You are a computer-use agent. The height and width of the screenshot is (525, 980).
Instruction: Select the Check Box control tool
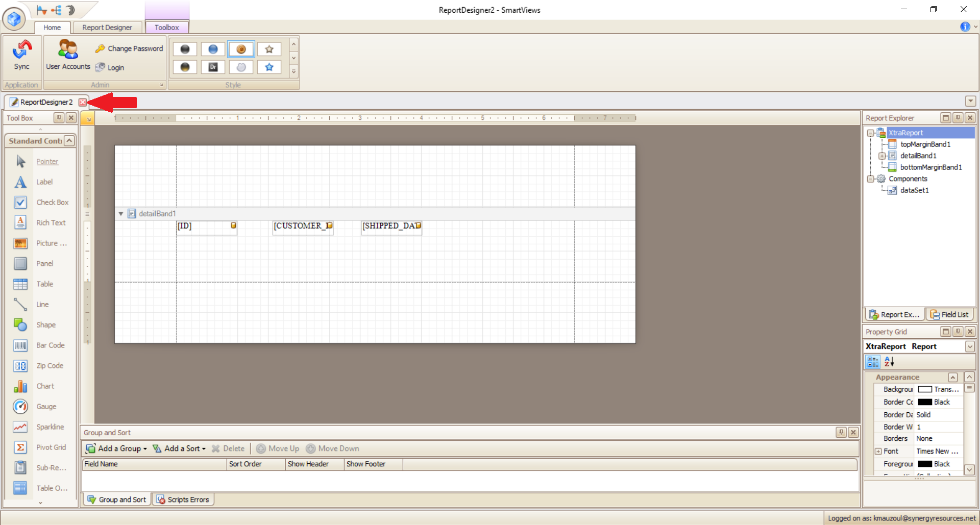(x=41, y=203)
